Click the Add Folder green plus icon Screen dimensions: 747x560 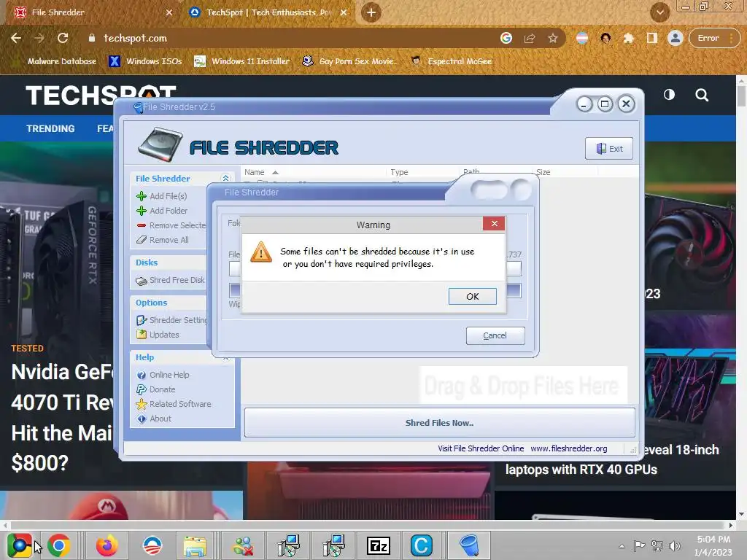click(142, 211)
